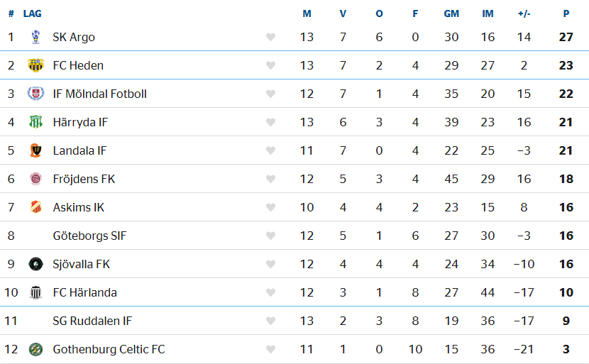589x364 pixels.
Task: Mark Göteborgs SIF as favorite
Action: click(270, 236)
